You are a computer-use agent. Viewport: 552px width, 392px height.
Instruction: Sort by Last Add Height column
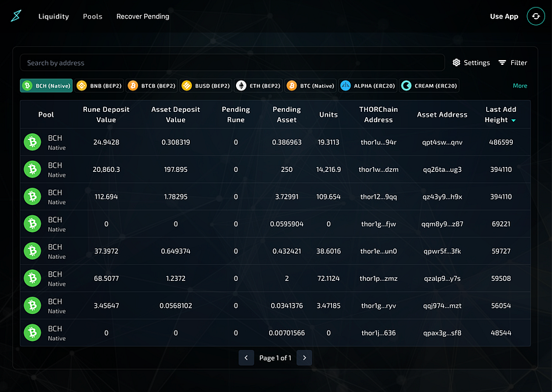tap(501, 115)
